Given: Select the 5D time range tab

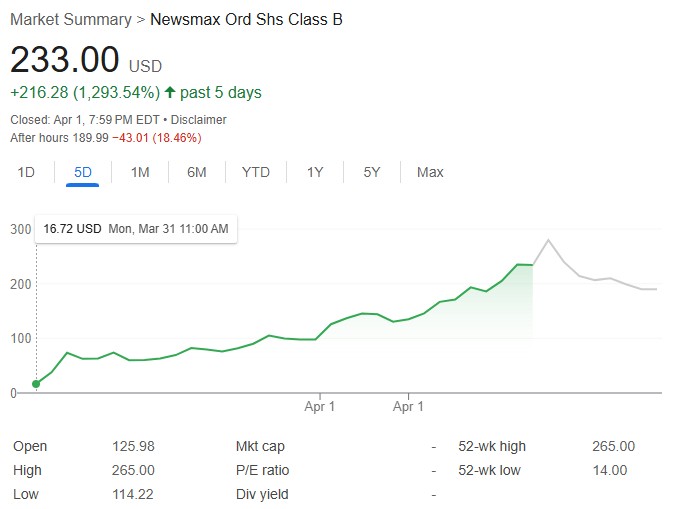Looking at the screenshot, I should [83, 172].
